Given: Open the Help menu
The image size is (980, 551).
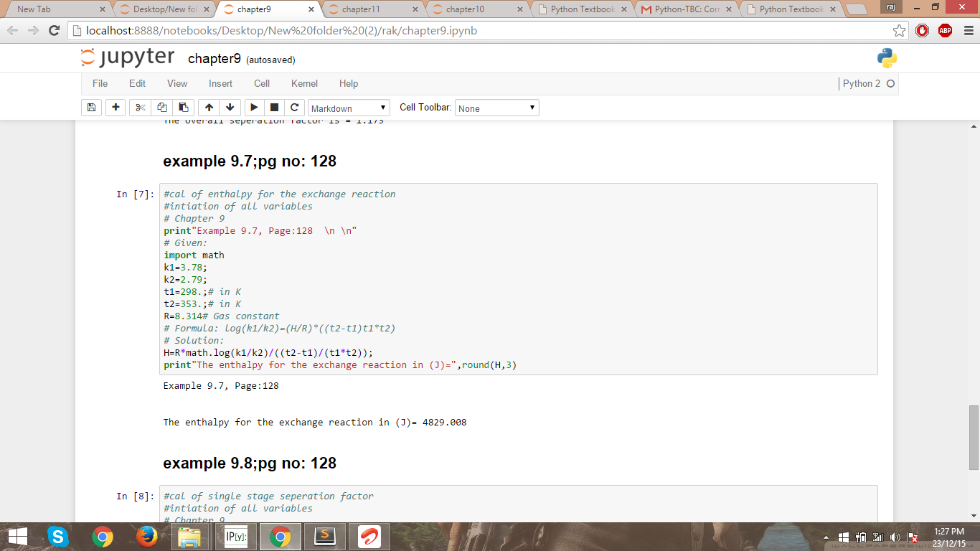Looking at the screenshot, I should pos(349,83).
